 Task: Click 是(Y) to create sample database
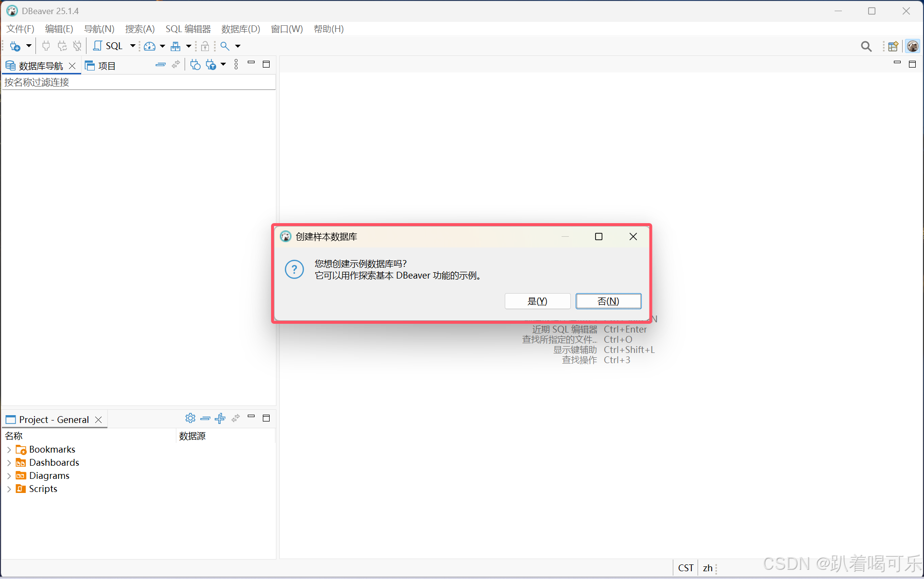click(x=537, y=301)
